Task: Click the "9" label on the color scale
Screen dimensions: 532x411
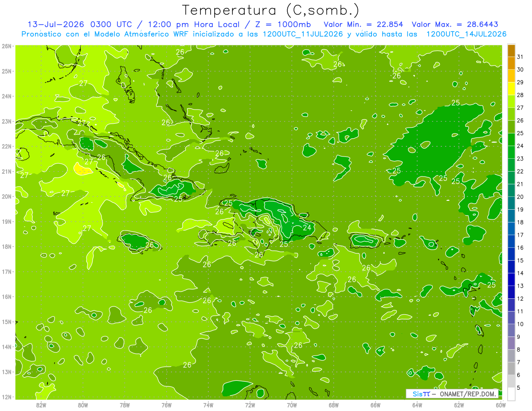Action: pyautogui.click(x=519, y=337)
